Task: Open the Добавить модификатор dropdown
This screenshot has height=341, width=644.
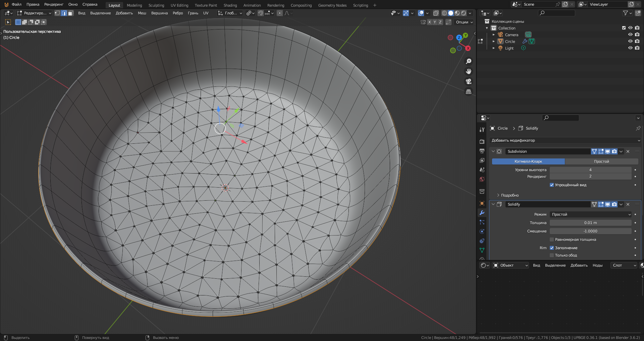Action: 565,140
